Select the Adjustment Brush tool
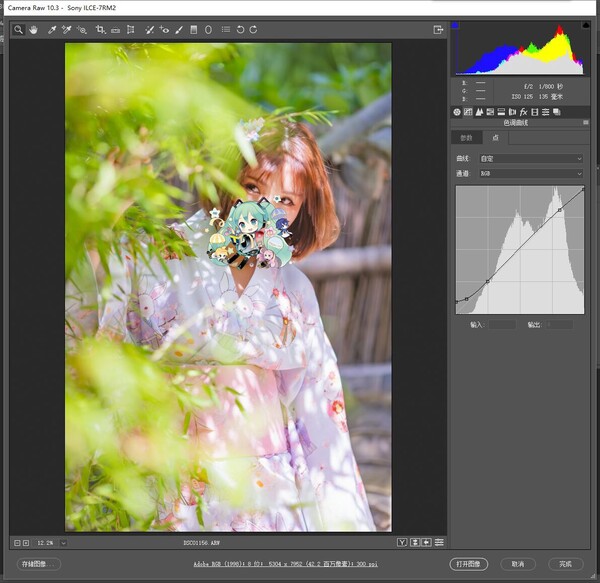The image size is (600, 583). [179, 30]
